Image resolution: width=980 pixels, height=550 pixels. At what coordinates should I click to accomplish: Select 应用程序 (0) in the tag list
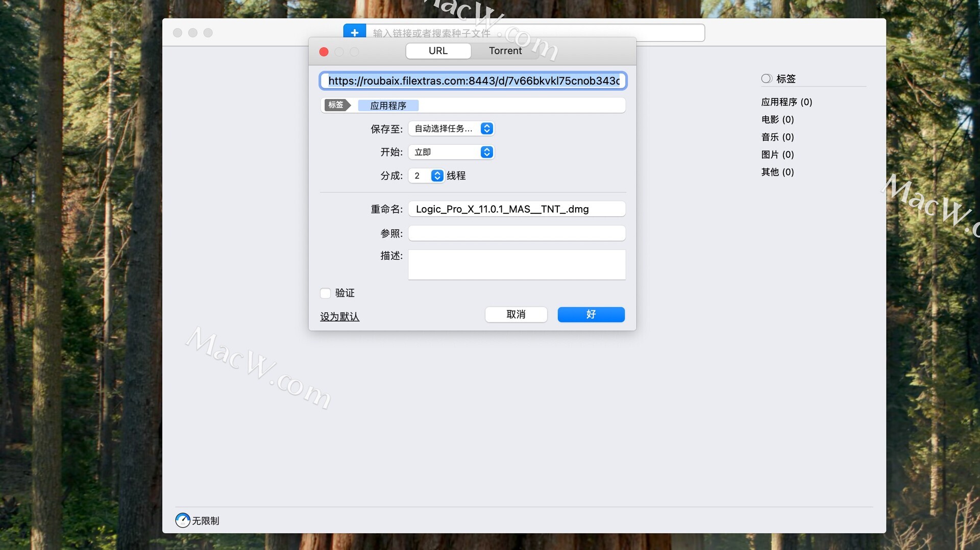786,102
